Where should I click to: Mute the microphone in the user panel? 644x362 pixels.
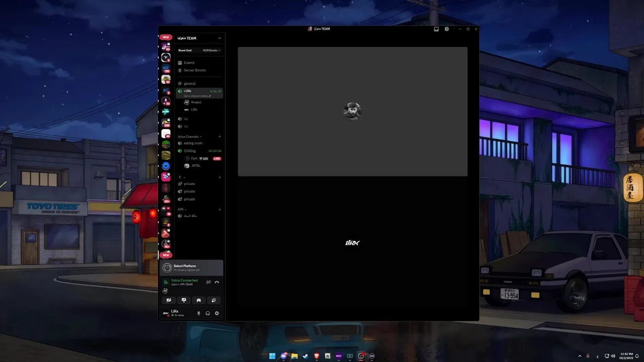coord(199,313)
